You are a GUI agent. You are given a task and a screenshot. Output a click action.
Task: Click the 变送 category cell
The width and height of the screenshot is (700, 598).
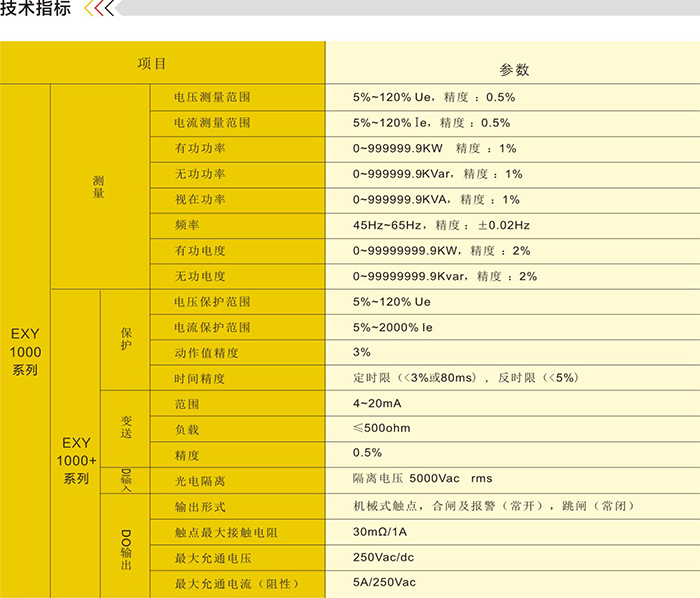click(x=126, y=427)
